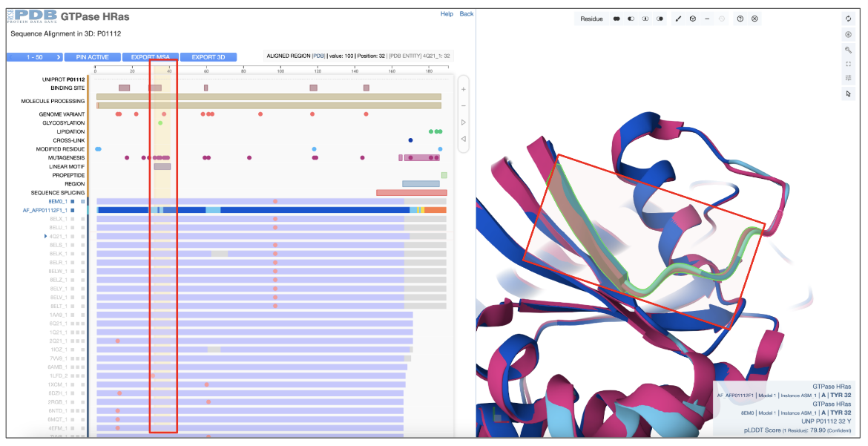Click the union selection icon in toolbar
This screenshot has height=446, width=868.
pyautogui.click(x=617, y=19)
